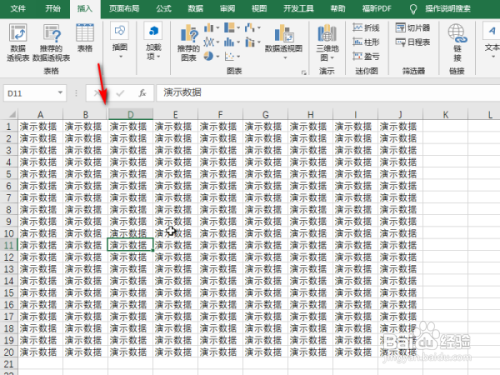Switch to the 开始 Home tab
The image size is (500, 375).
[53, 9]
